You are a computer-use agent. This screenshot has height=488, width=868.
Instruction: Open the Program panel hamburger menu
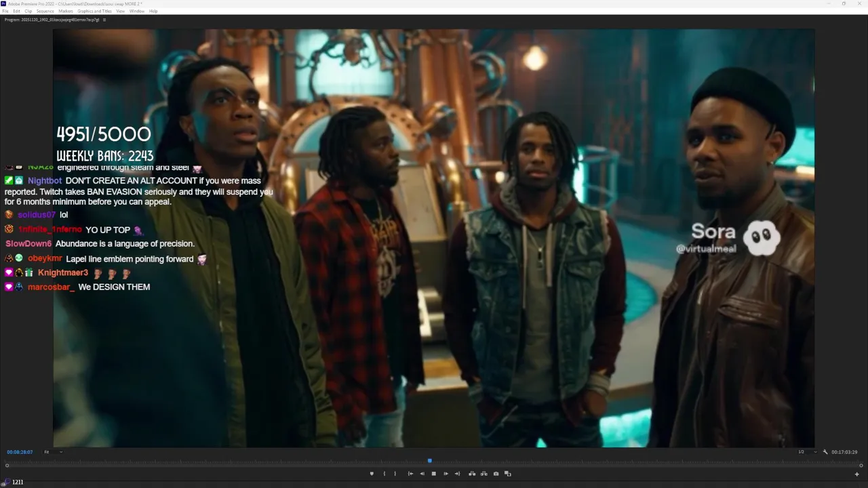click(104, 20)
